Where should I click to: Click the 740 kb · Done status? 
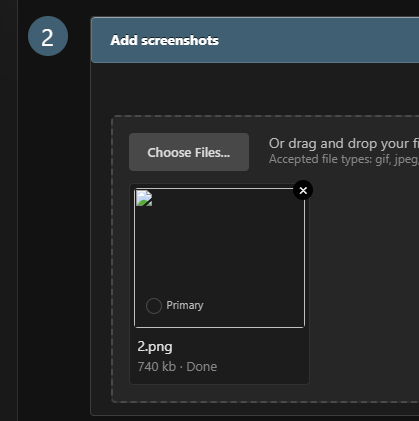[177, 367]
